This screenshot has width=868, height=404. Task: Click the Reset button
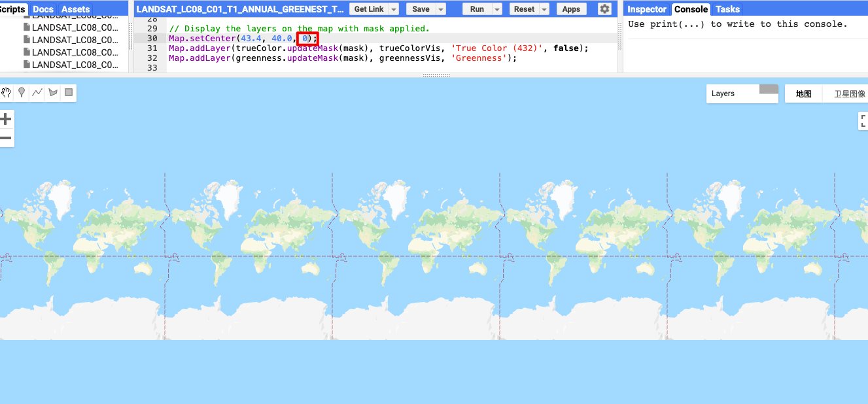click(x=524, y=9)
